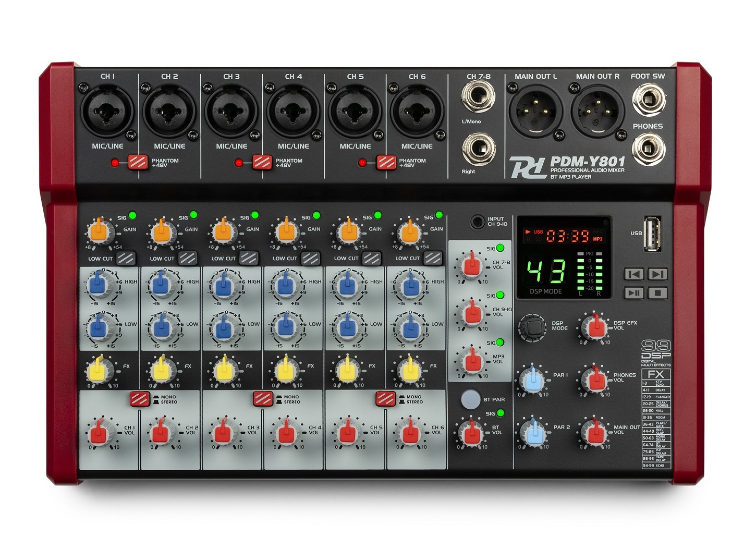
Task: Click the MAIN OUT R XLR connector
Action: tap(598, 111)
